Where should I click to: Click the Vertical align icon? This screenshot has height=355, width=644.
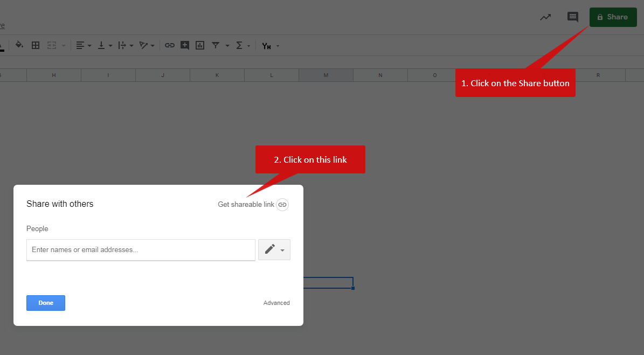pyautogui.click(x=101, y=45)
